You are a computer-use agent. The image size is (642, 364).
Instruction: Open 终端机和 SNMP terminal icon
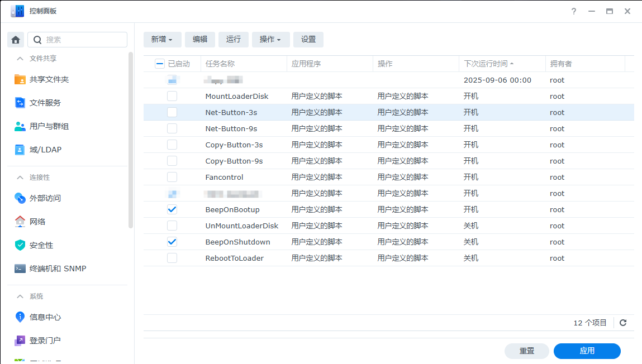click(20, 269)
